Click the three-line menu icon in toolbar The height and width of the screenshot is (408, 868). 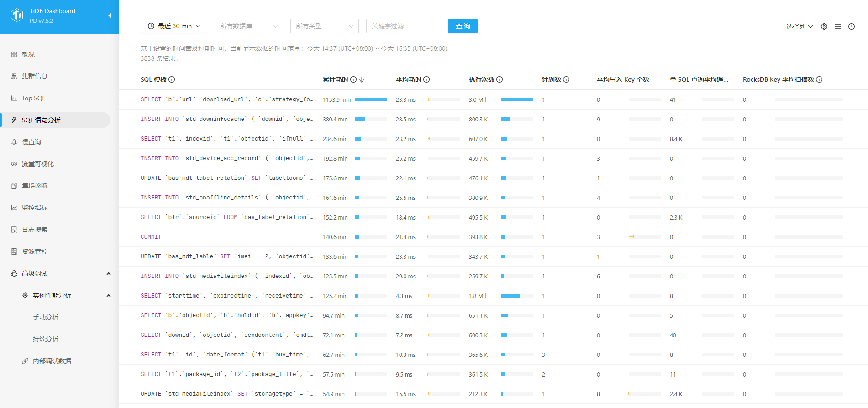tap(837, 26)
